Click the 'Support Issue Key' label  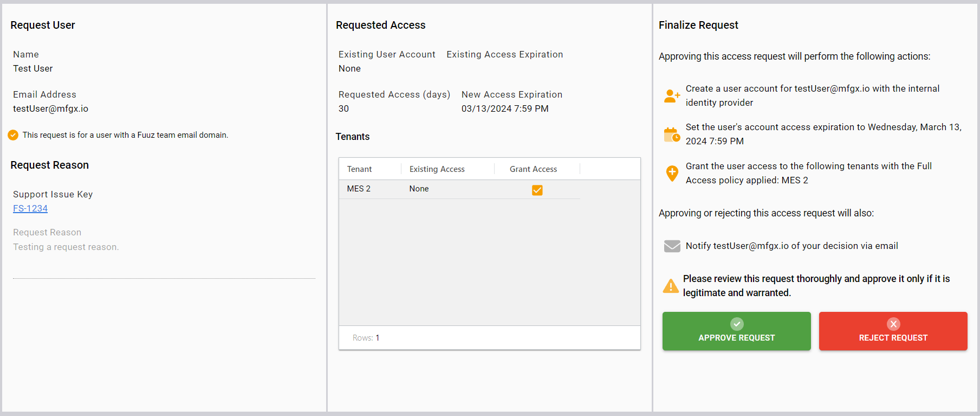(x=53, y=194)
